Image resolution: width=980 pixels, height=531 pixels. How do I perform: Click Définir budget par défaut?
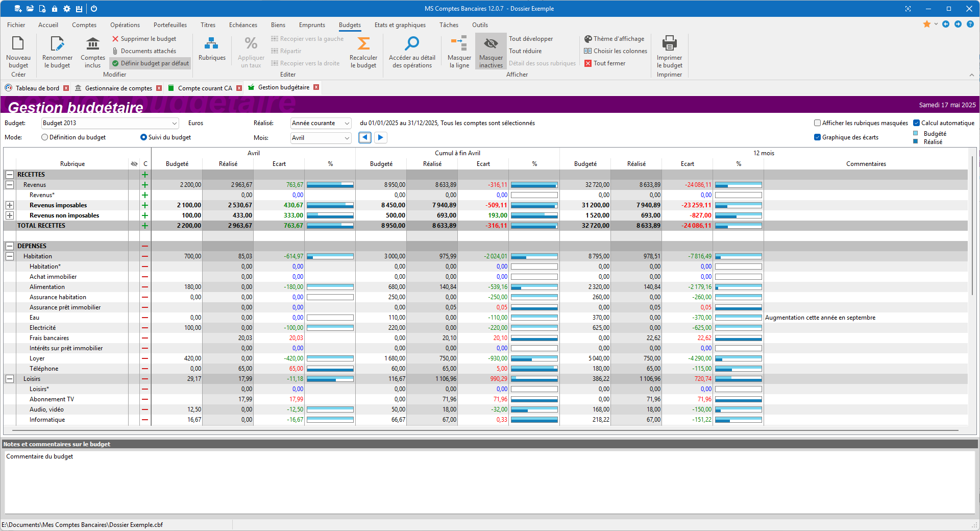click(151, 63)
